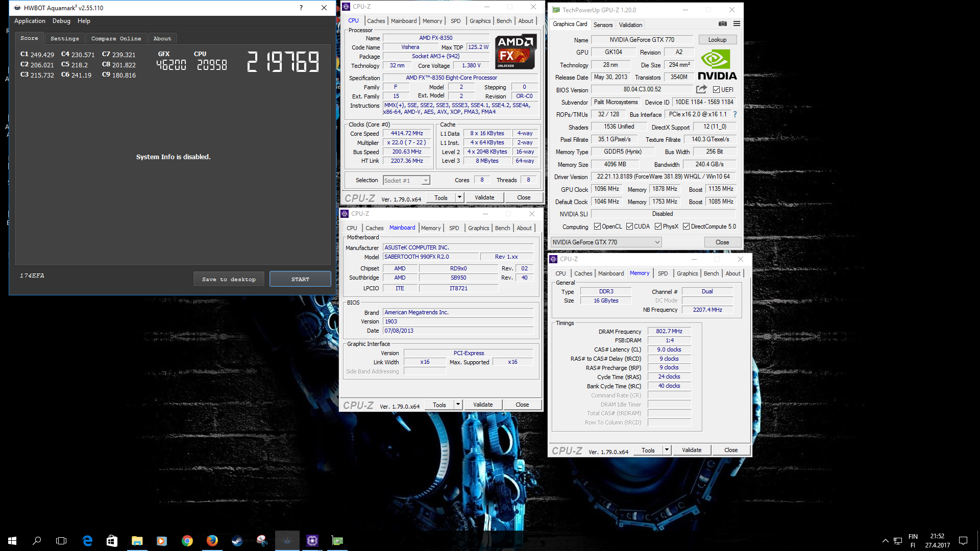Open Aquamark Debug menu
This screenshot has height=551, width=980.
[x=61, y=21]
